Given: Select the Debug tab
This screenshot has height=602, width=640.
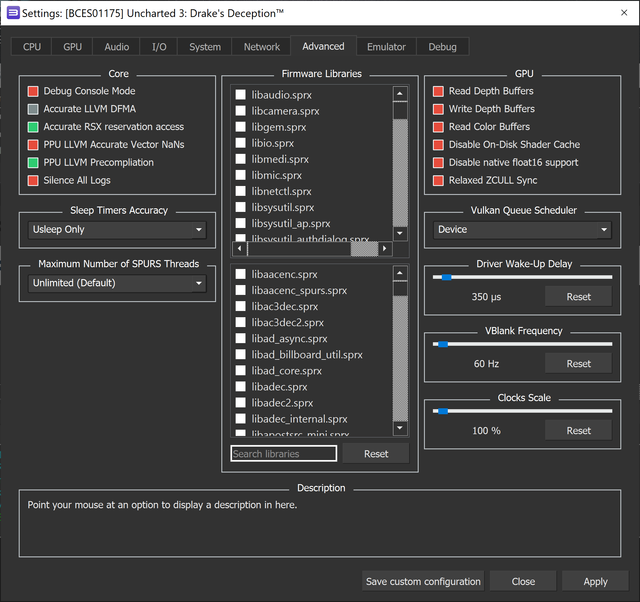Looking at the screenshot, I should click(442, 47).
